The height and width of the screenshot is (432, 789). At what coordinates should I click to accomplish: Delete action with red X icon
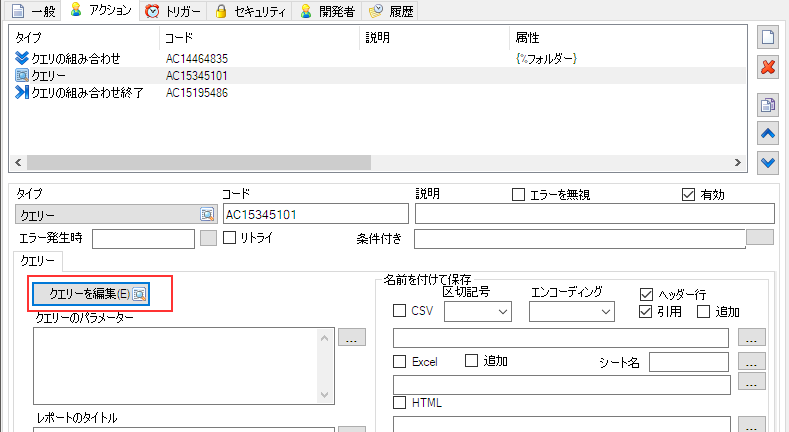coord(768,67)
